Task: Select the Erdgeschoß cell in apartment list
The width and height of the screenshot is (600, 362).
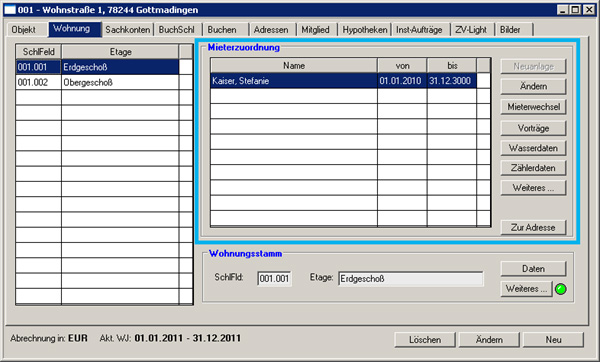Action: click(120, 67)
